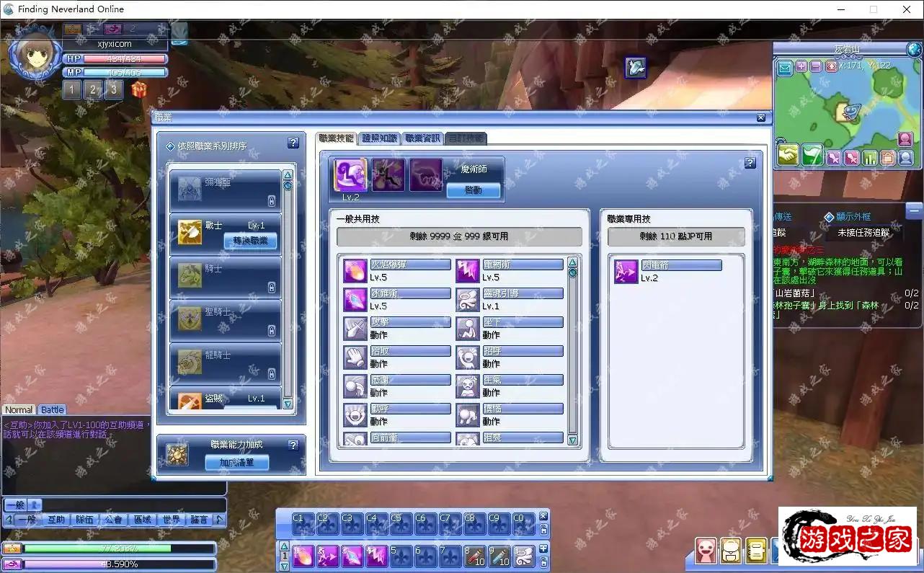This screenshot has width=924, height=573.
Task: Click the 火焰爆彈 fireball skill icon
Action: coord(355,271)
